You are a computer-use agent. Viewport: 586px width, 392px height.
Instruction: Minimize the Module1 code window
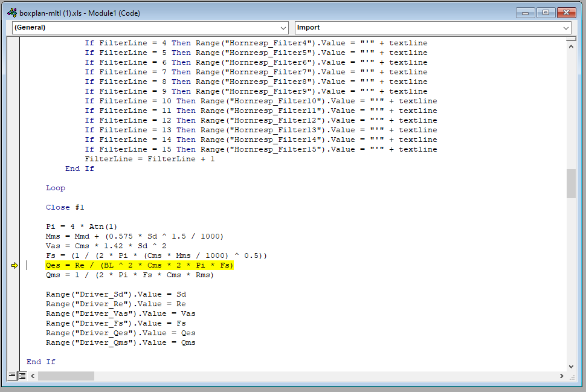[525, 13]
